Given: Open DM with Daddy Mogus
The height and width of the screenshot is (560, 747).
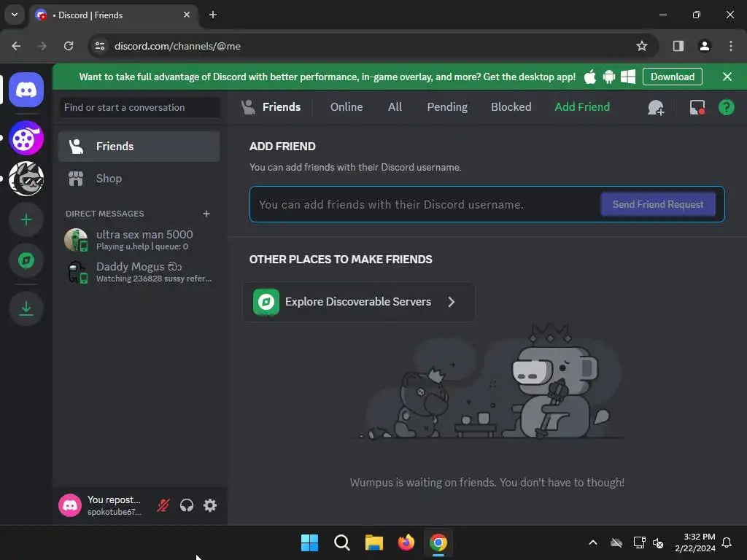Looking at the screenshot, I should [139, 272].
